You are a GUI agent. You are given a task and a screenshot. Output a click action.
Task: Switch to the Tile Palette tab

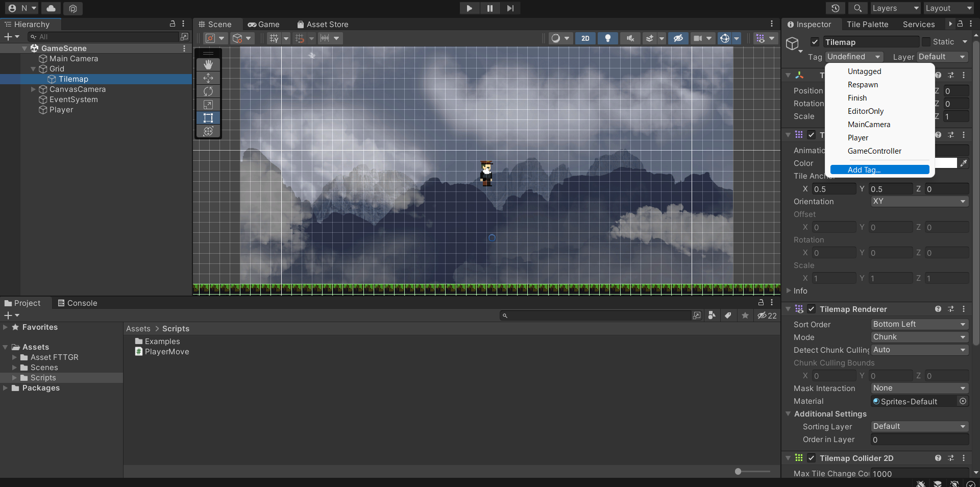tap(867, 25)
